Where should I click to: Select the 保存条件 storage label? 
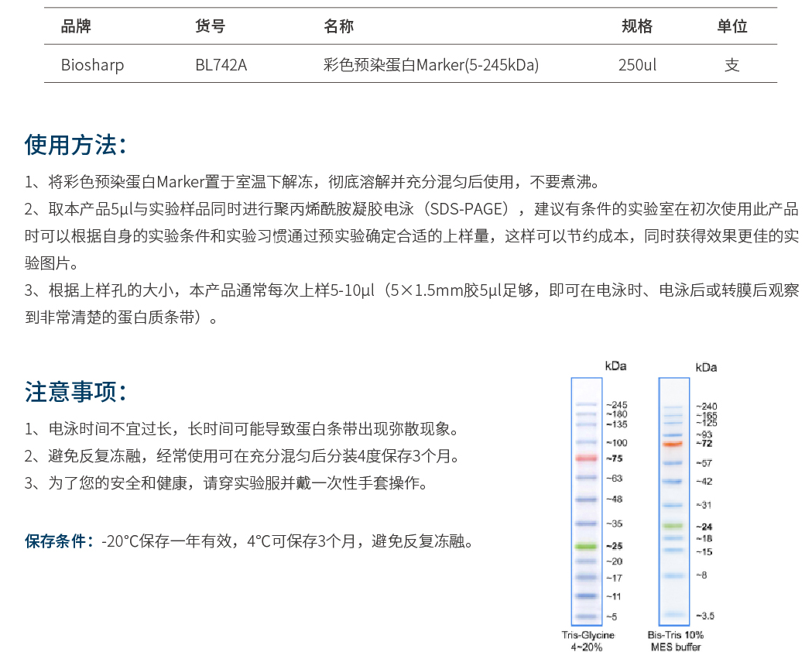tap(55, 541)
